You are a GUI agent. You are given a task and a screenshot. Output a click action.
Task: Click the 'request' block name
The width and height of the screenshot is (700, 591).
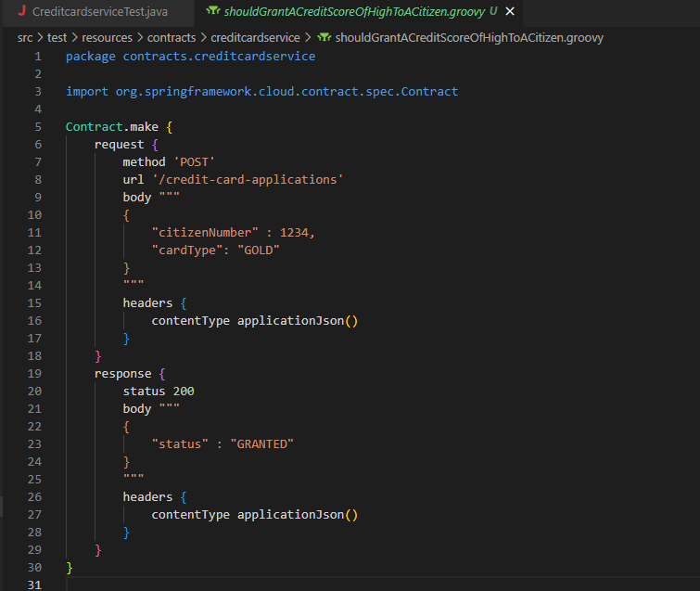click(x=120, y=145)
